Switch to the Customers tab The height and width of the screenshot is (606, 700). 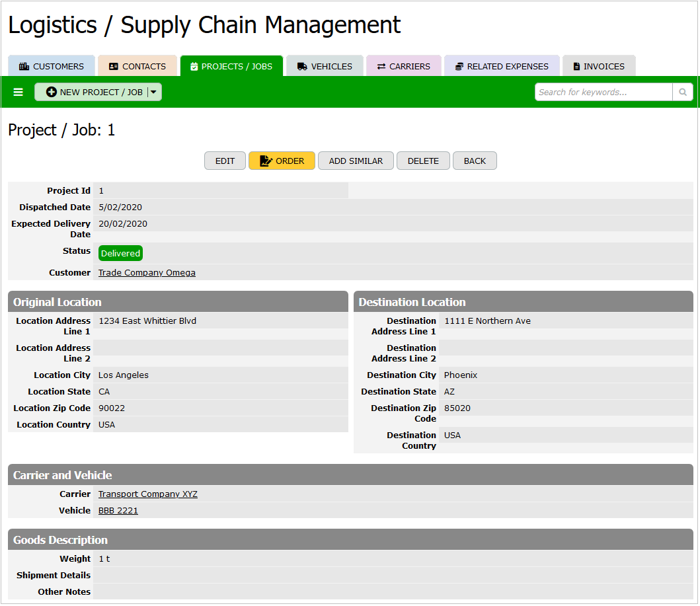tap(52, 66)
